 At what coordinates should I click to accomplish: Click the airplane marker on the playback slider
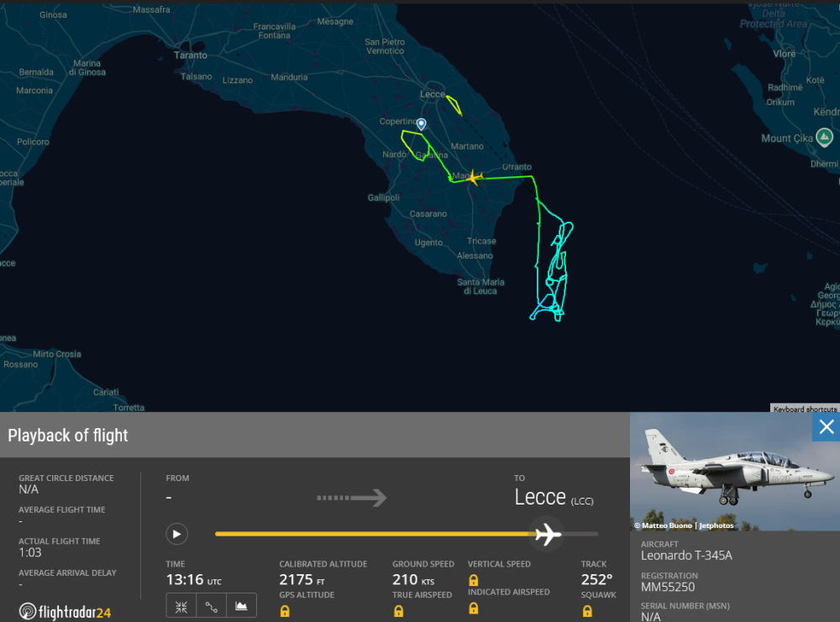548,533
